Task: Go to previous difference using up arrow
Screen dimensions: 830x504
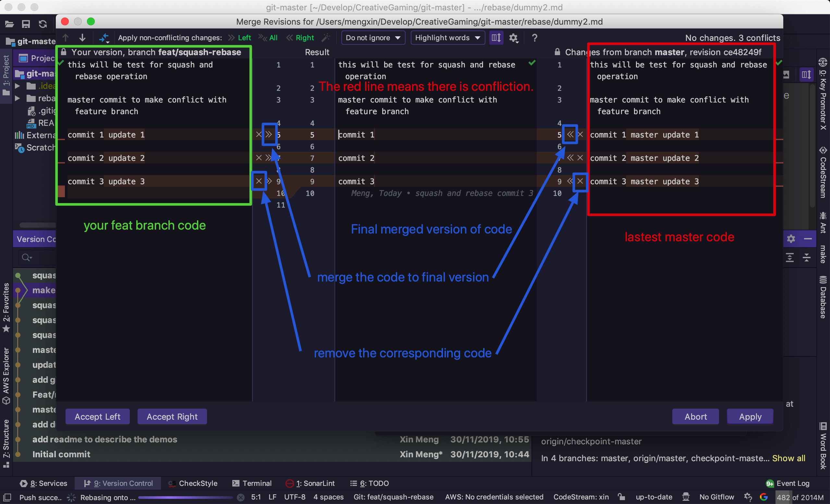Action: pyautogui.click(x=66, y=38)
